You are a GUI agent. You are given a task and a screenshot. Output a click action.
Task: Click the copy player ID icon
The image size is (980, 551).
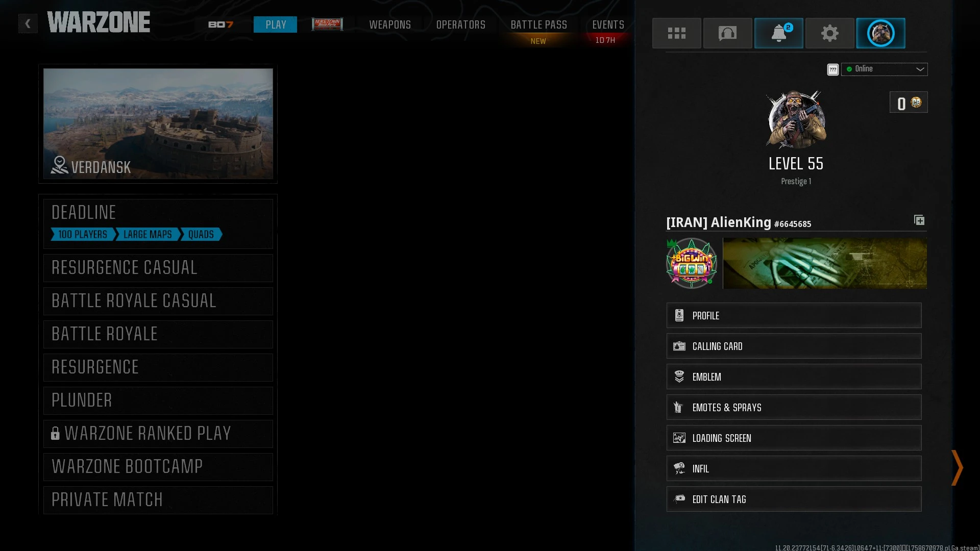919,220
